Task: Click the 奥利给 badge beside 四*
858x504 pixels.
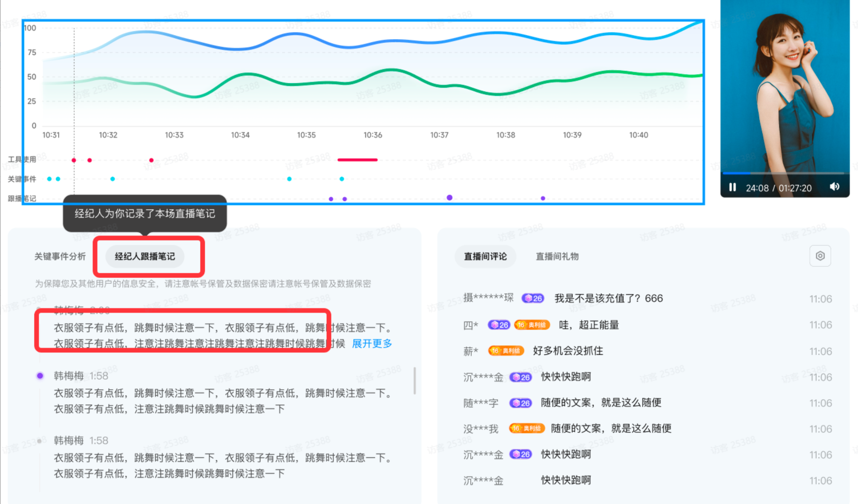Action: coord(532,325)
